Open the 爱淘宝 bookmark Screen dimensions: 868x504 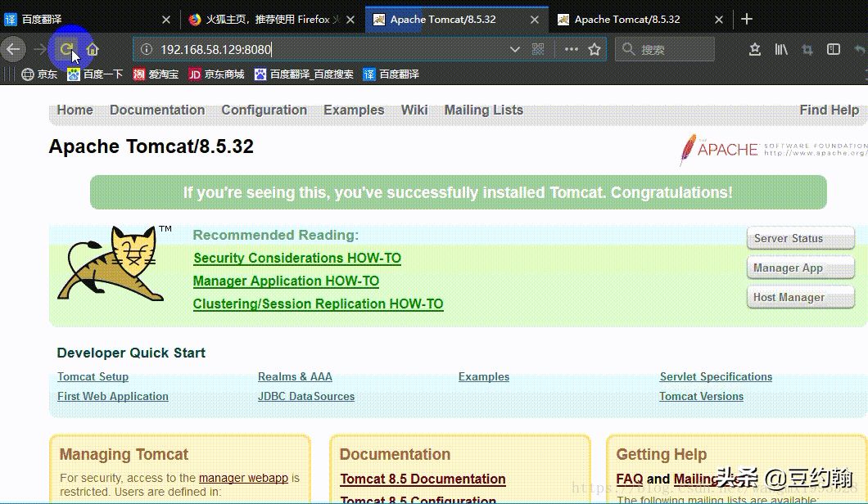[x=156, y=74]
